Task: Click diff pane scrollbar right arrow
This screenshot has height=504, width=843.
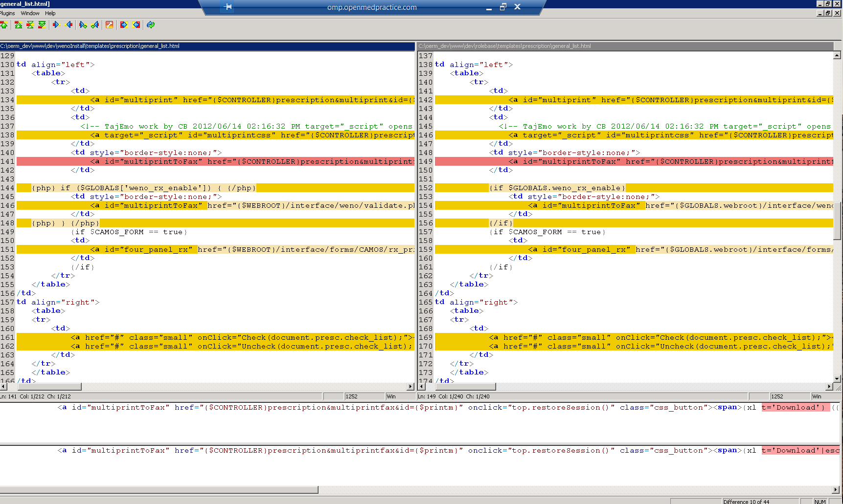Action: (x=836, y=490)
